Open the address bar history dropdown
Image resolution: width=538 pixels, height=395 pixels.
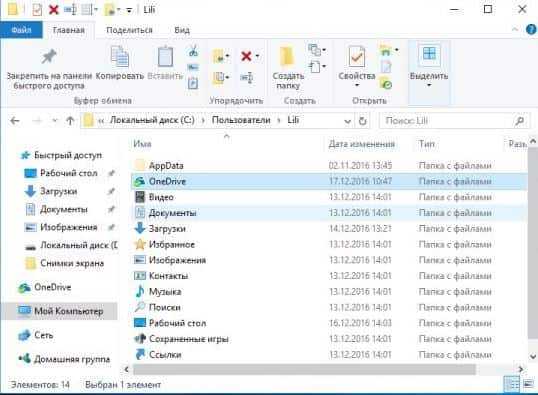347,121
